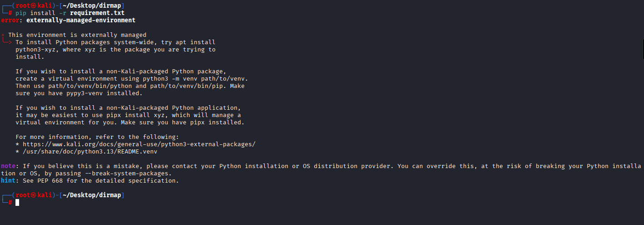Screen dimensions: 644x225
Task: Click the 'externally-managed-environment' error text
Action: (80, 20)
